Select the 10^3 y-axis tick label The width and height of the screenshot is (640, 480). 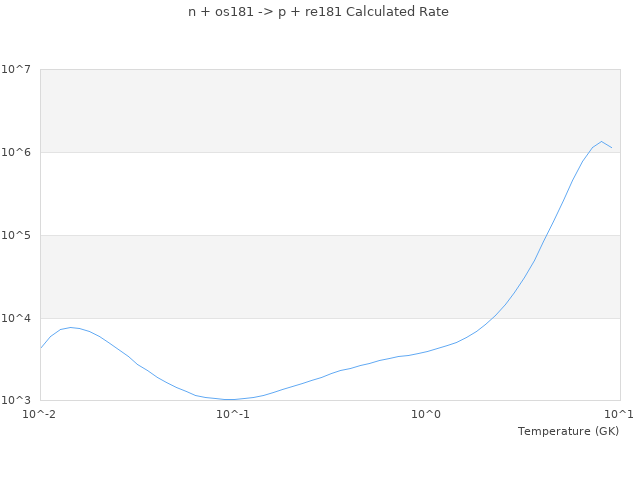pyautogui.click(x=15, y=401)
